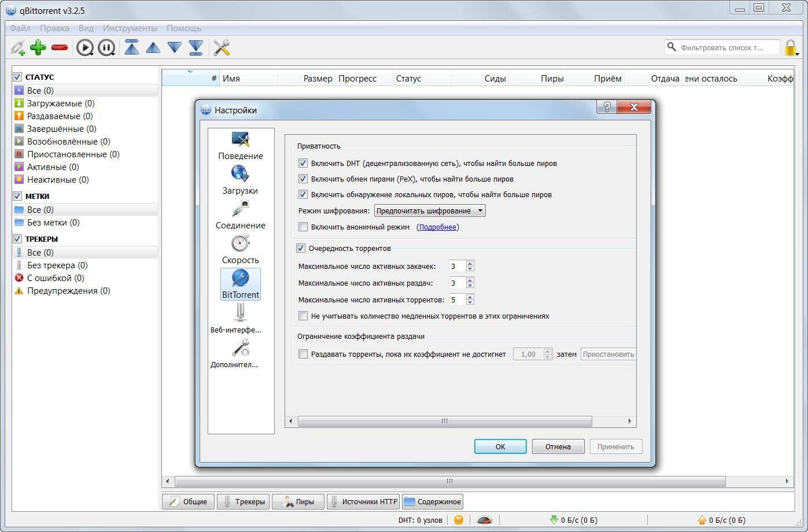
Task: Open the Правка menu
Action: 54,28
